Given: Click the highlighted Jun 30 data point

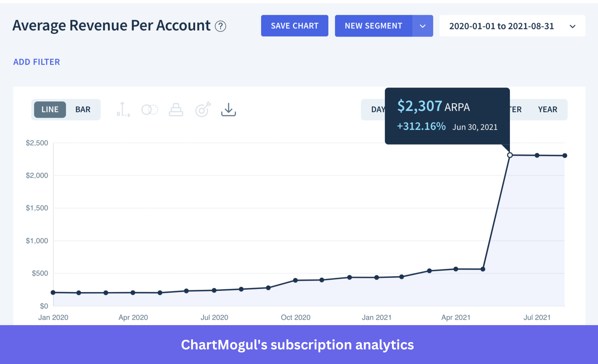Looking at the screenshot, I should click(510, 155).
